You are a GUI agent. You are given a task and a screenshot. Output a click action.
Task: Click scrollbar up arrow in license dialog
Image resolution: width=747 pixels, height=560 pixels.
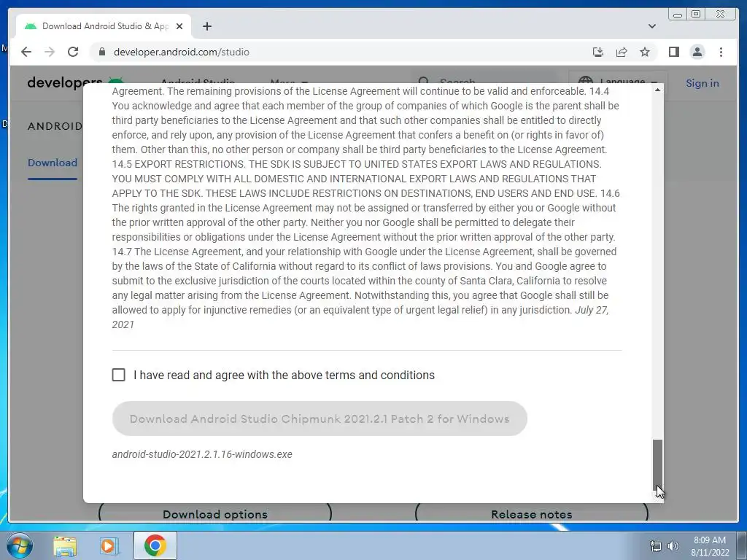click(x=657, y=90)
